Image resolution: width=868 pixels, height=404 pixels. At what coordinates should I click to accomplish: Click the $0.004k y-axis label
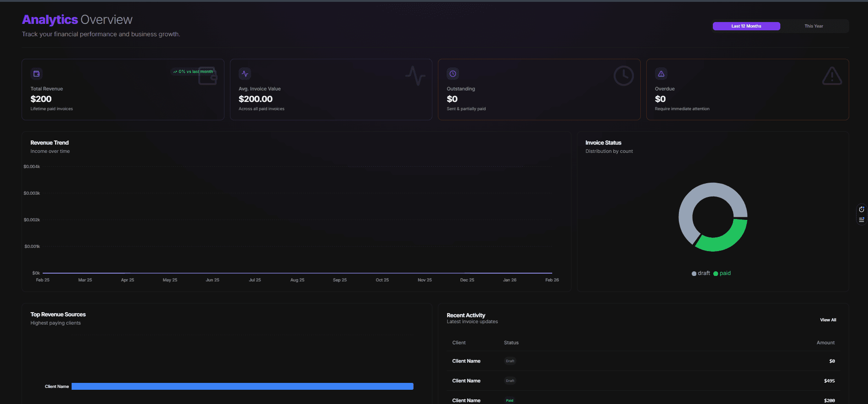click(32, 167)
